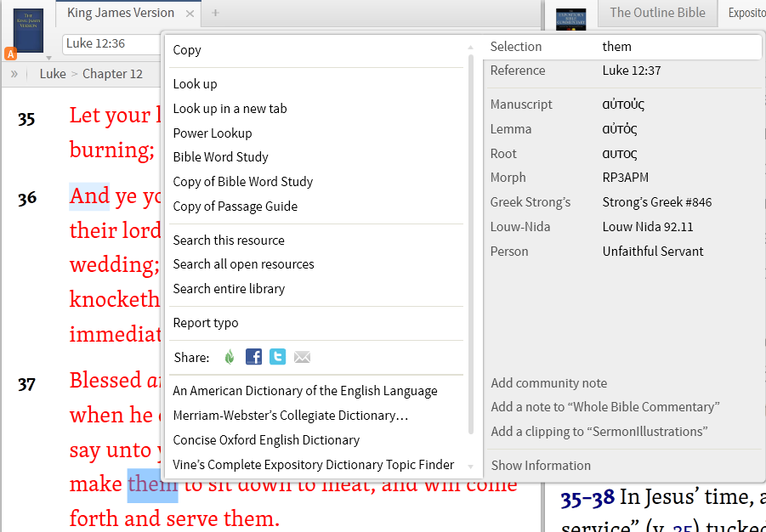Switch to the Expositor's tab
The height and width of the screenshot is (532, 766).
[x=746, y=13]
